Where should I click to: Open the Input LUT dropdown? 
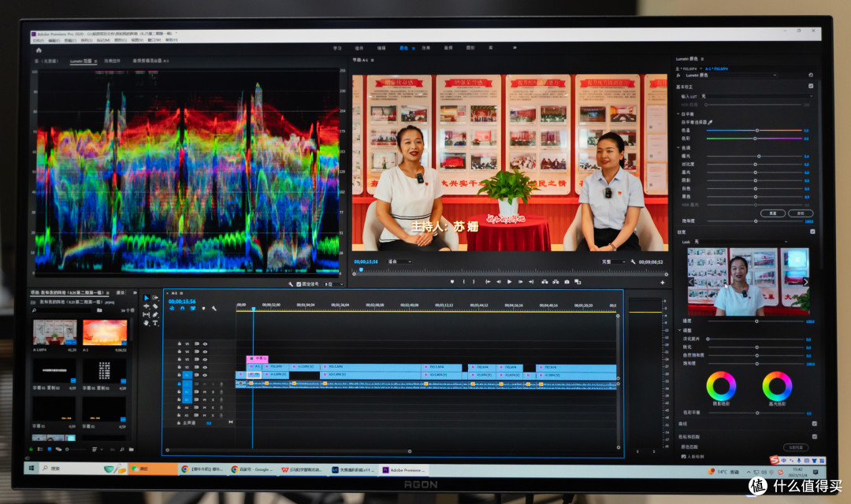[758, 96]
